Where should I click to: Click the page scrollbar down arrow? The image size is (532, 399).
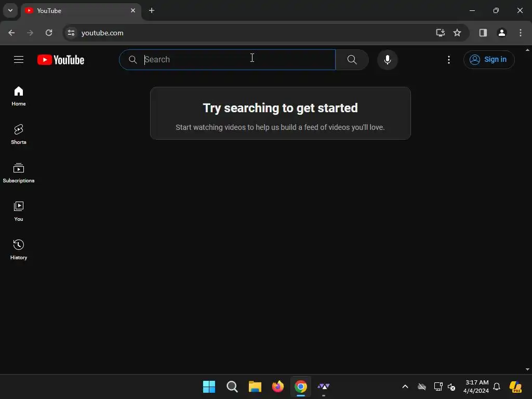pyautogui.click(x=527, y=369)
